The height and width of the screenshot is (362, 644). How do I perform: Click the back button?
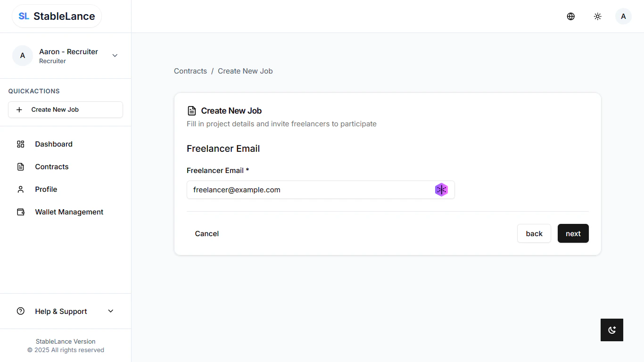pyautogui.click(x=534, y=233)
